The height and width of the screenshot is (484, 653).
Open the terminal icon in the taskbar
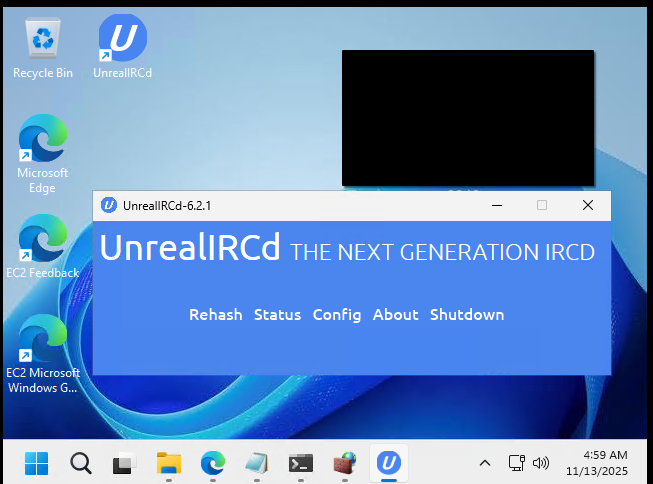point(300,463)
